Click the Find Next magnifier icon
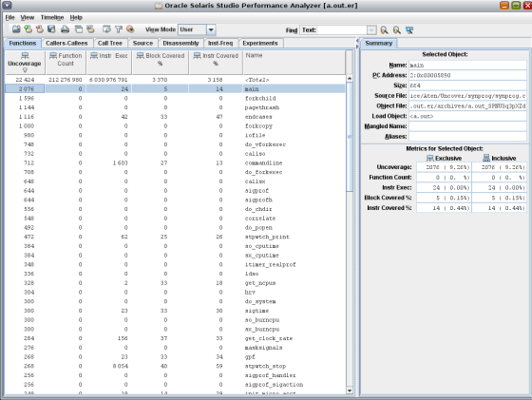Image resolution: width=532 pixels, height=400 pixels. (x=384, y=30)
